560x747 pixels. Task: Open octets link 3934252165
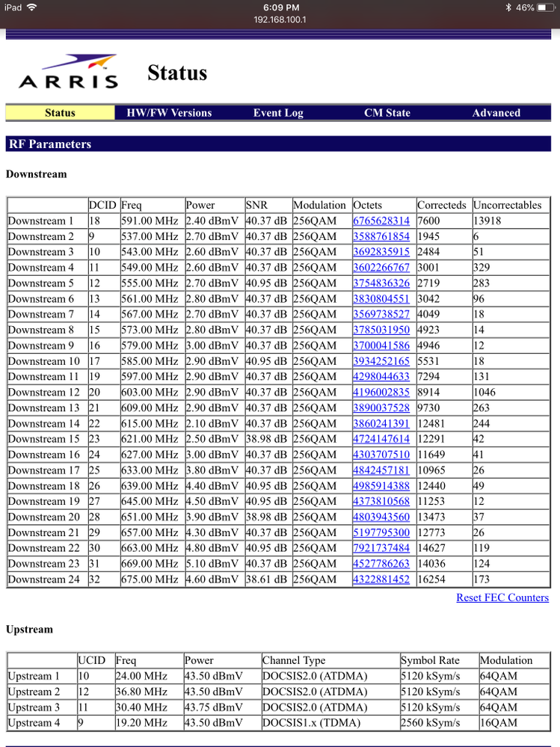pyautogui.click(x=381, y=362)
